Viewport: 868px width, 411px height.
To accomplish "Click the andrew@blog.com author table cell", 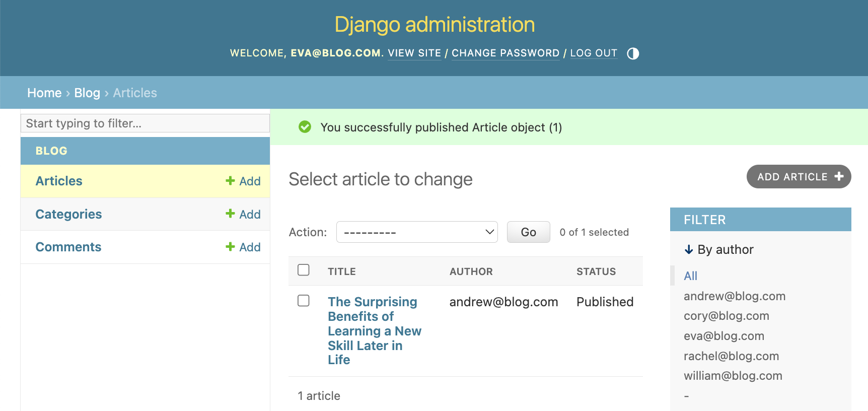I will pos(503,302).
